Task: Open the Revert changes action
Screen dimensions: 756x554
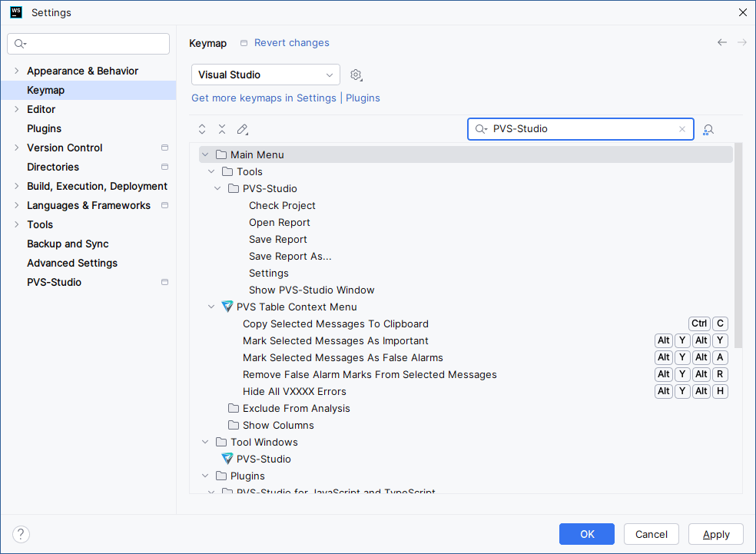Action: point(291,43)
